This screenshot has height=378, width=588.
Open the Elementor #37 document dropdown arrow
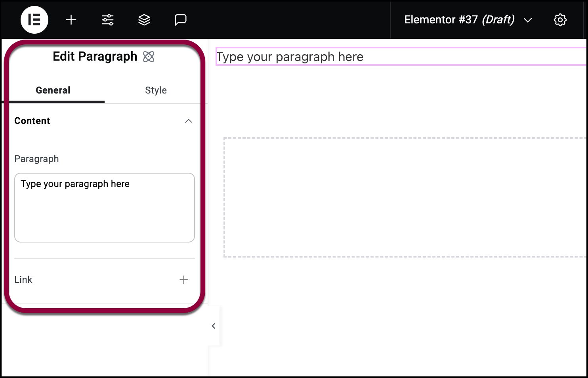[x=528, y=20]
